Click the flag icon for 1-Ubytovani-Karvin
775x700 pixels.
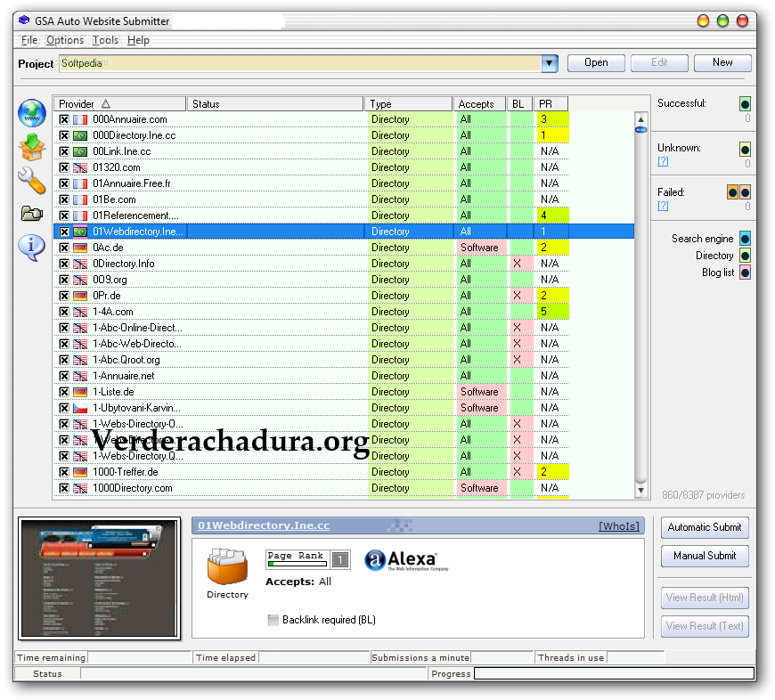point(80,408)
